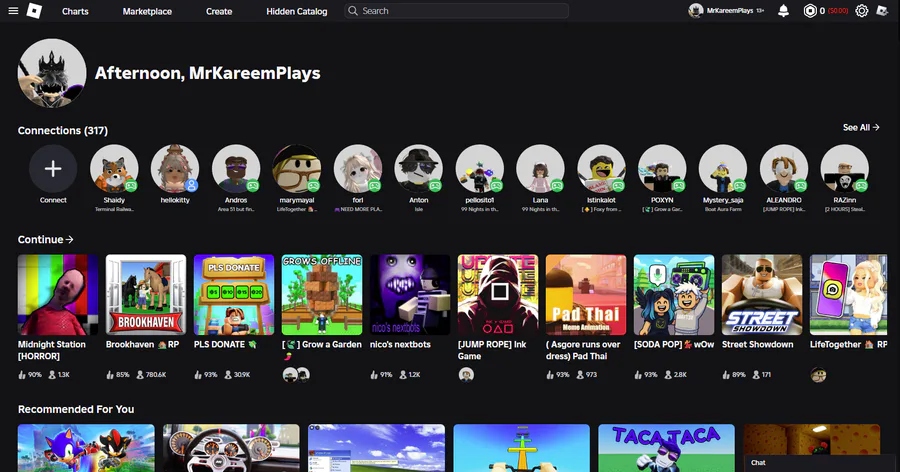The width and height of the screenshot is (900, 472).
Task: Open PLS DONATE game thumbnail
Action: pyautogui.click(x=234, y=295)
